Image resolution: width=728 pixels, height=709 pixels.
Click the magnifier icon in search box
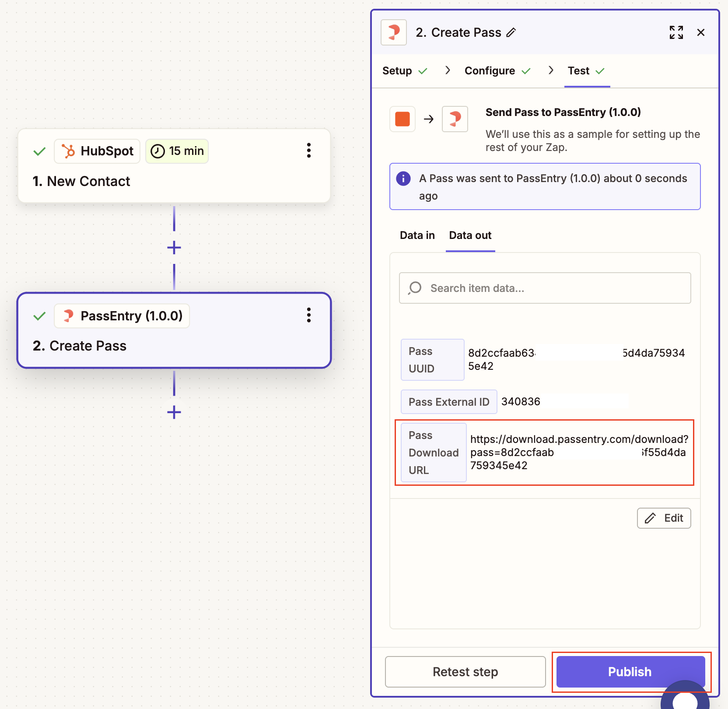(415, 288)
